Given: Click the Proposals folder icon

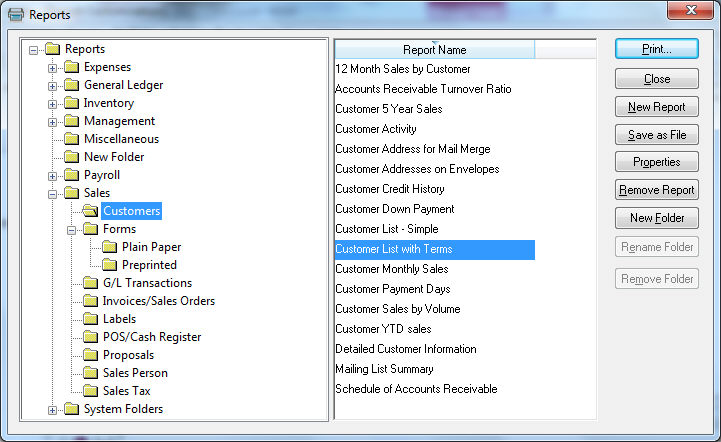Looking at the screenshot, I should (x=90, y=355).
